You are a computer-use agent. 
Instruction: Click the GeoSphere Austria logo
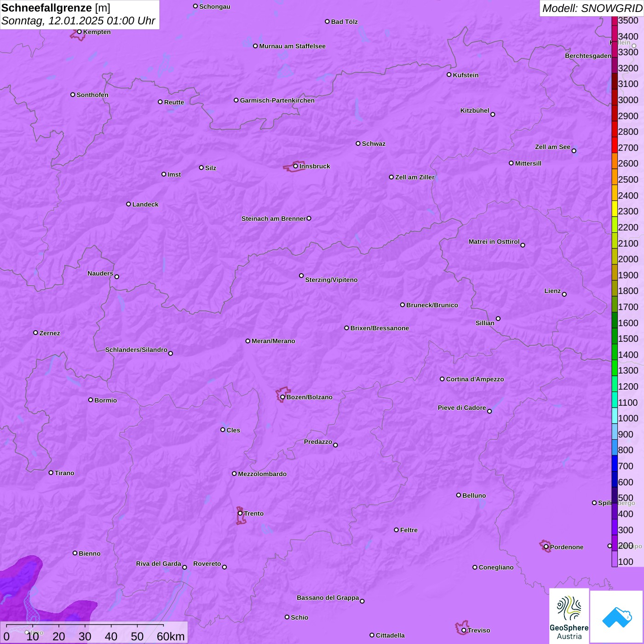tap(569, 616)
